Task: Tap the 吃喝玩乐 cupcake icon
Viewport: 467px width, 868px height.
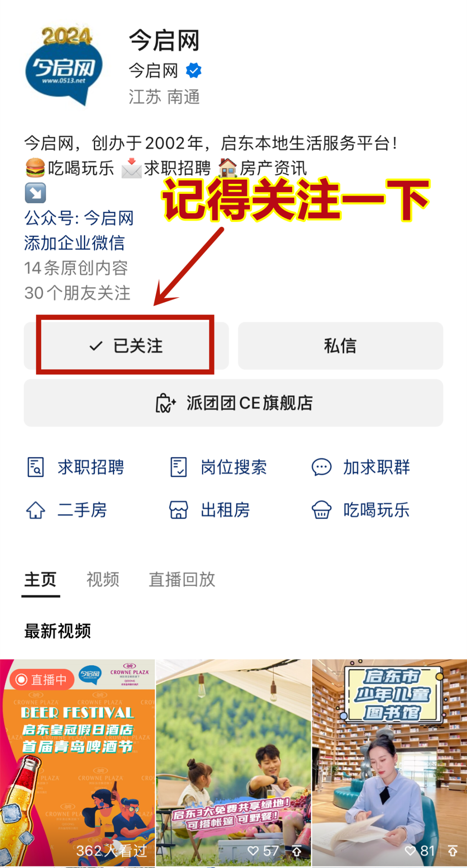Action: pos(321,510)
